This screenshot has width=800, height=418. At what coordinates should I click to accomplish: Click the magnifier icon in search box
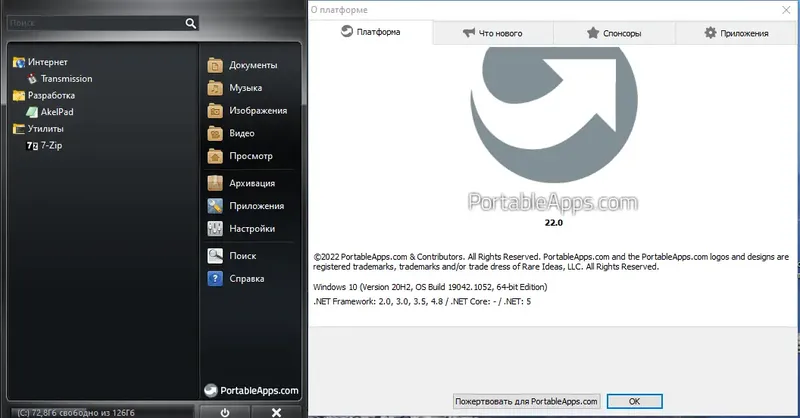[190, 23]
